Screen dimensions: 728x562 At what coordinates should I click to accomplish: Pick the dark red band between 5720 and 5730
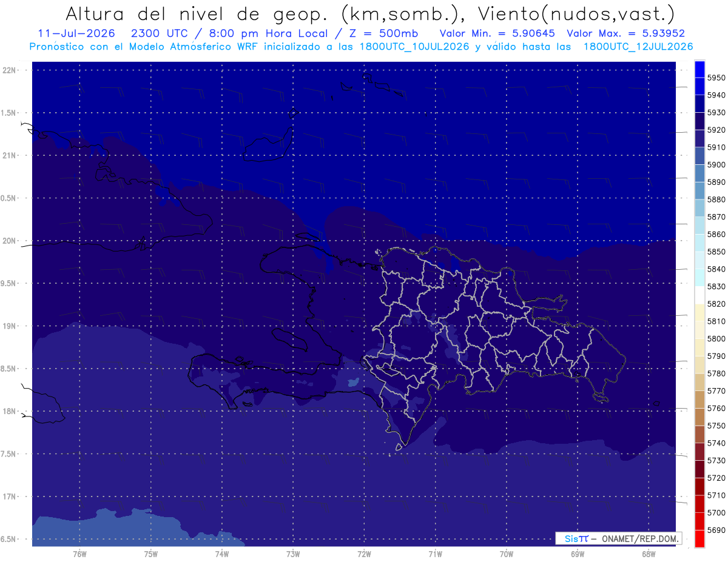(x=699, y=469)
